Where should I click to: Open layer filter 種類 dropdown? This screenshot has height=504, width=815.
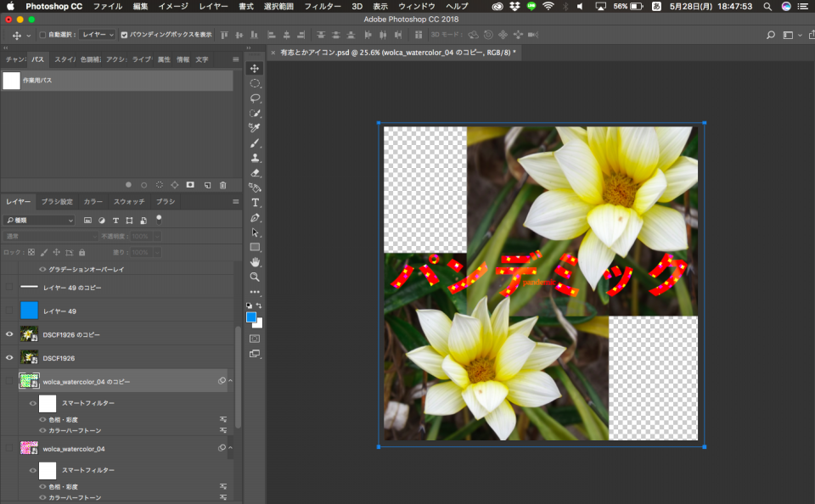(x=40, y=221)
